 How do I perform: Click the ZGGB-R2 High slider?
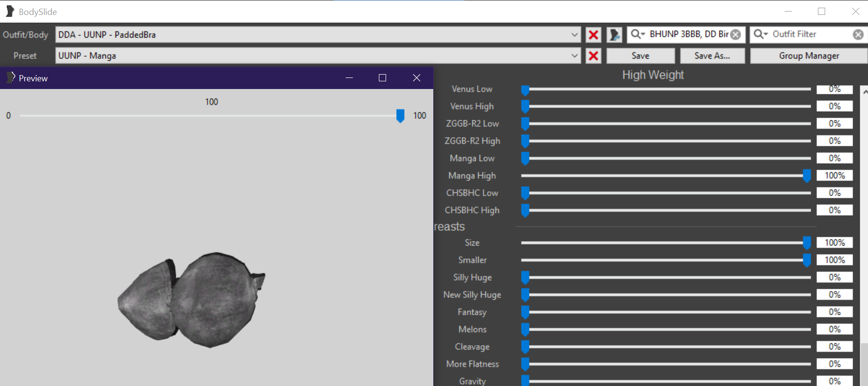[x=666, y=141]
